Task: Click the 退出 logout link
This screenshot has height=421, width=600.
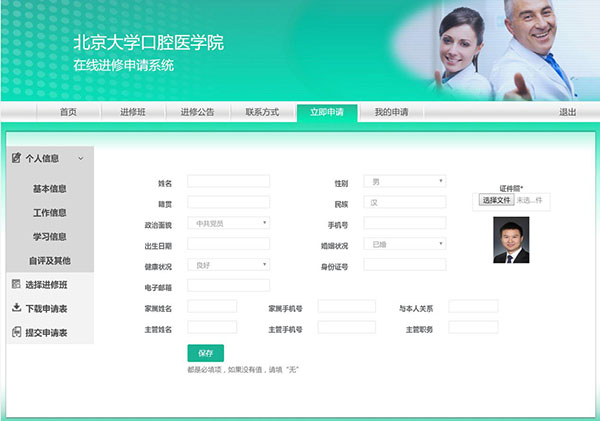Action: (567, 112)
